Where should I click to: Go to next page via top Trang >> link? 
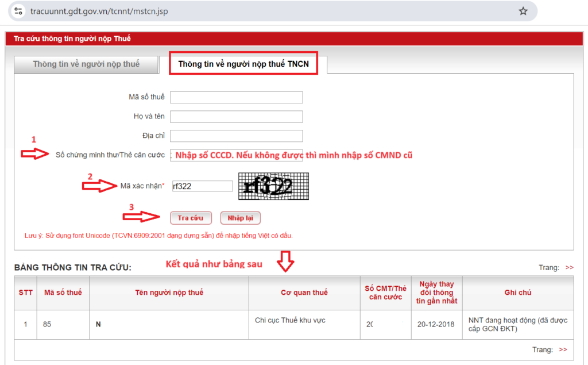coord(569,267)
